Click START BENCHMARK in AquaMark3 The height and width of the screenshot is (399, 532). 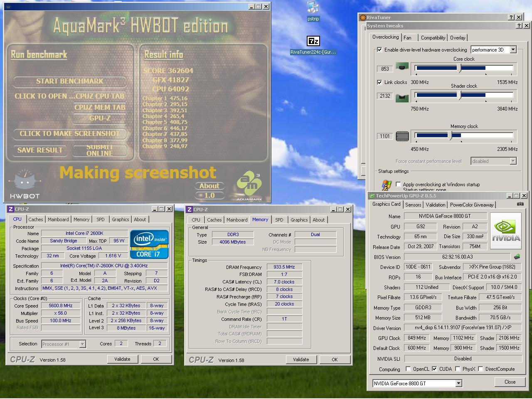tap(70, 81)
